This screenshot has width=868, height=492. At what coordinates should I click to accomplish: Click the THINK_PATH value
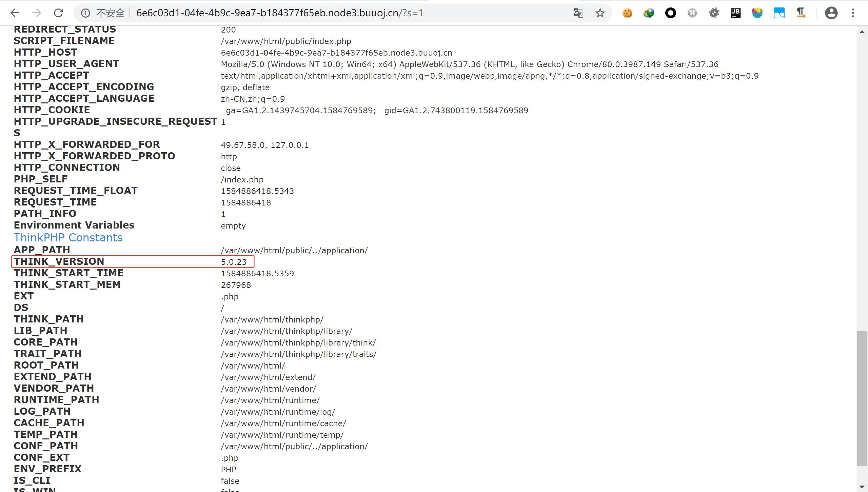[x=272, y=320]
